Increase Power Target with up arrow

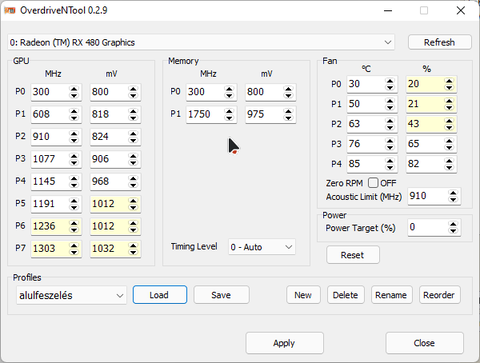[453, 224]
